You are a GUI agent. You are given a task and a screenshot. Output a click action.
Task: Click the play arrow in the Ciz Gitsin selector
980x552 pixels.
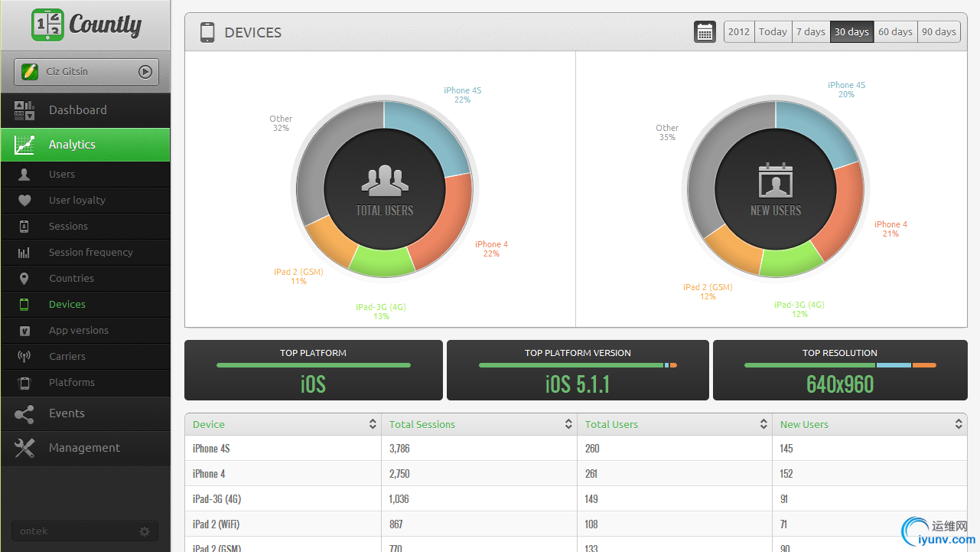pyautogui.click(x=145, y=72)
